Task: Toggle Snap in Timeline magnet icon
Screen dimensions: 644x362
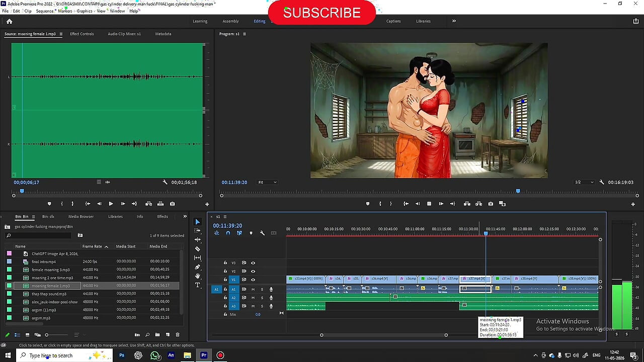Action: coord(228,233)
